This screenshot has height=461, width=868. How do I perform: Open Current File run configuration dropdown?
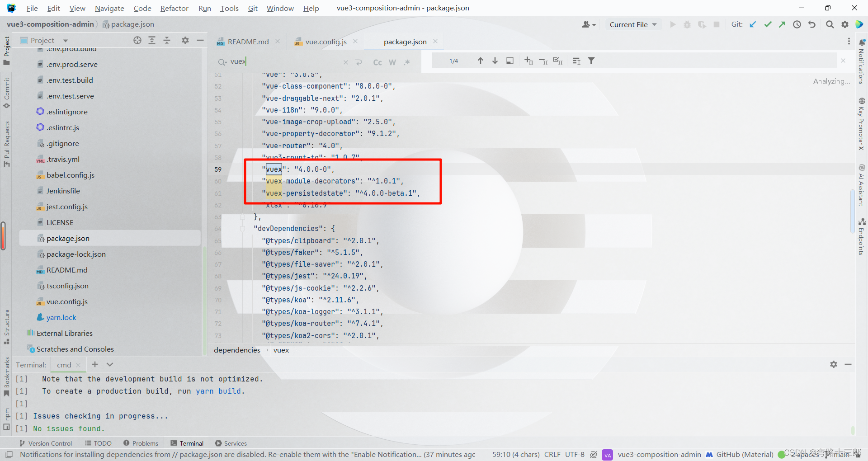pos(633,24)
